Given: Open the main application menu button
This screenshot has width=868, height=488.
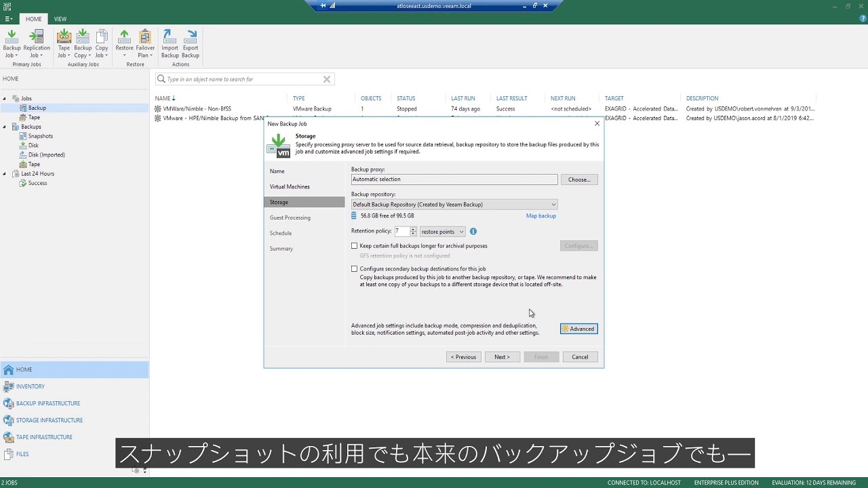Looking at the screenshot, I should tap(8, 19).
